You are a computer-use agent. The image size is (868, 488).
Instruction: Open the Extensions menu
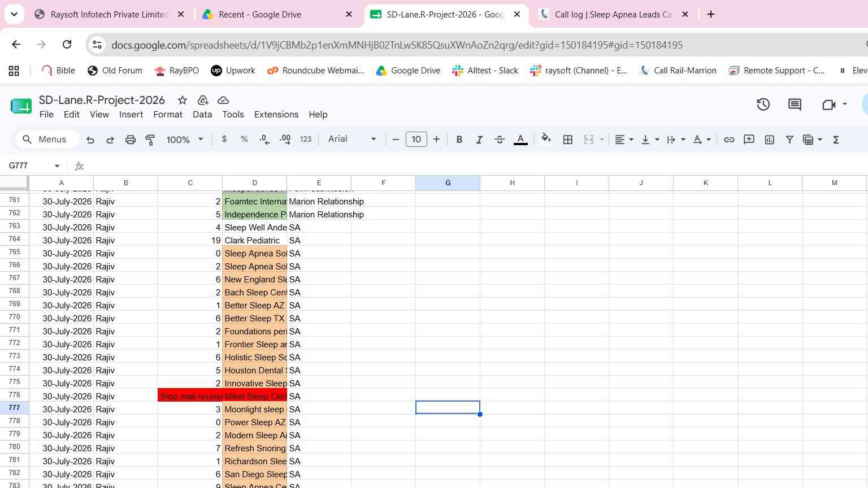click(276, 114)
